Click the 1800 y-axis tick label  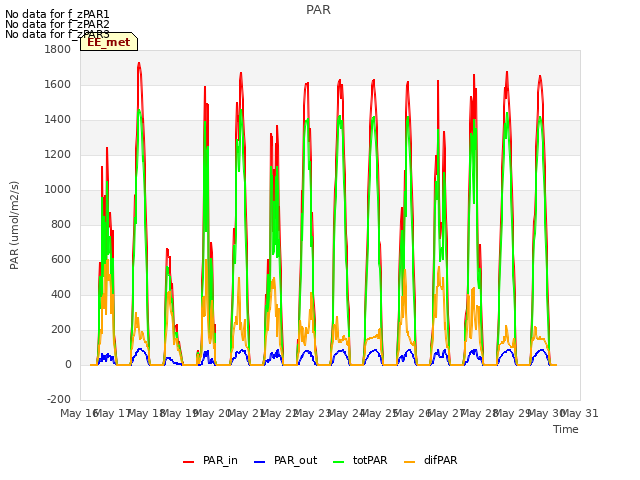[x=58, y=49]
